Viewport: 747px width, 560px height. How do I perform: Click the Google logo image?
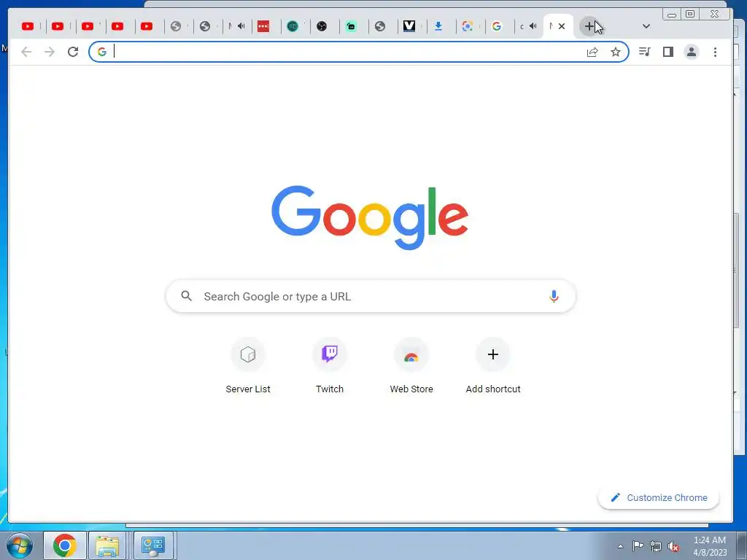point(370,217)
